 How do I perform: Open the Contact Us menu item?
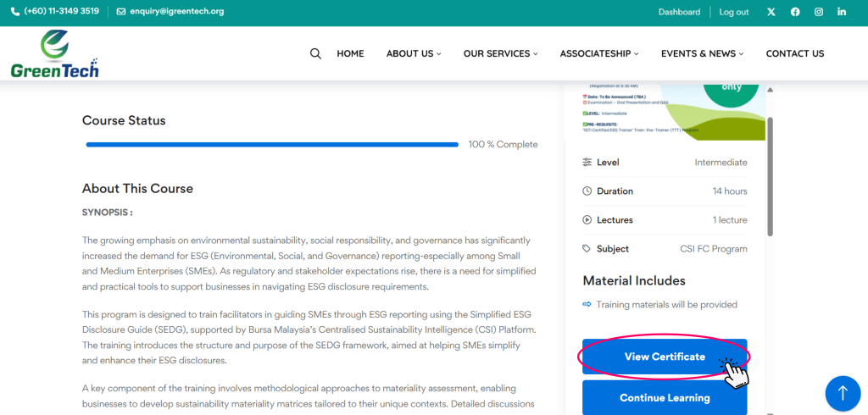click(794, 53)
